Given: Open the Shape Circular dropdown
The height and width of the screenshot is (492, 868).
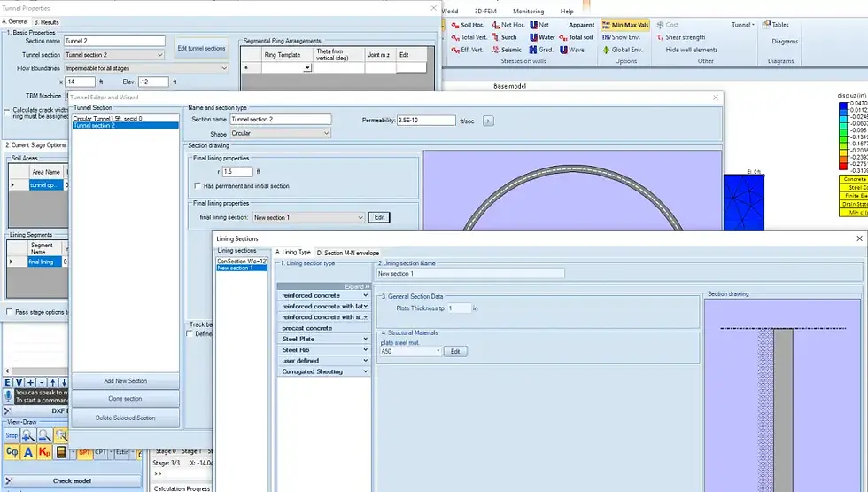Looking at the screenshot, I should point(326,133).
